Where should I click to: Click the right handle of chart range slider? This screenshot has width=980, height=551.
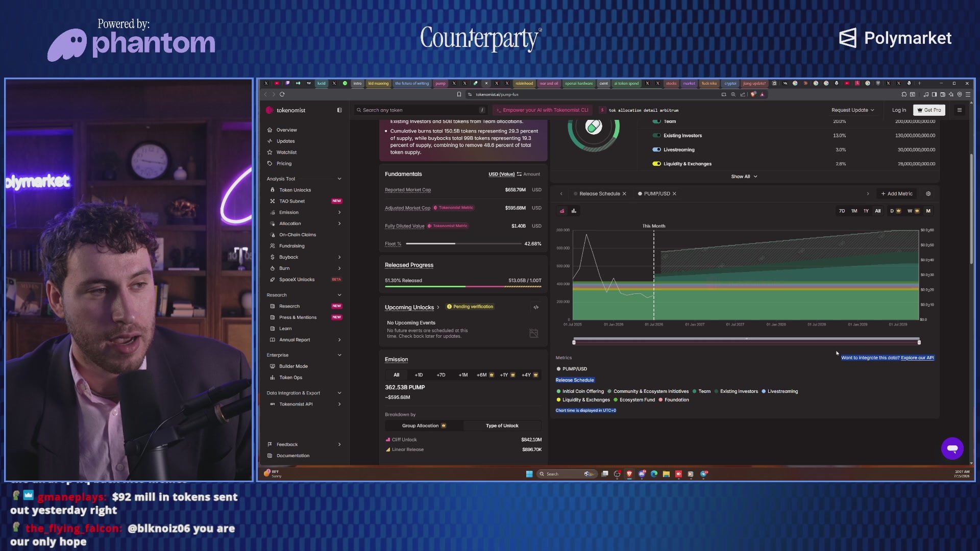[x=919, y=342]
